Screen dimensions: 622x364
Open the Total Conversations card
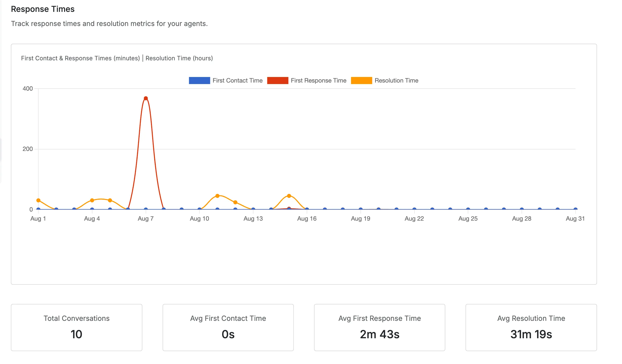(x=76, y=327)
